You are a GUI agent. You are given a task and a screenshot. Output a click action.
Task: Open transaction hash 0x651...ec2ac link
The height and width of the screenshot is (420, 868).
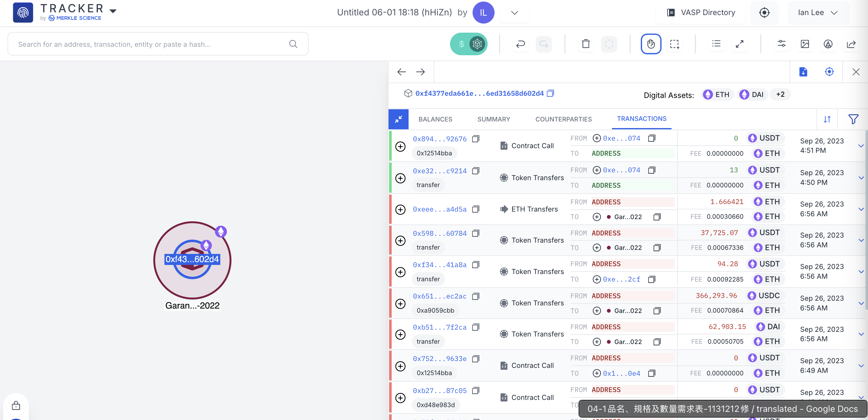click(x=439, y=296)
